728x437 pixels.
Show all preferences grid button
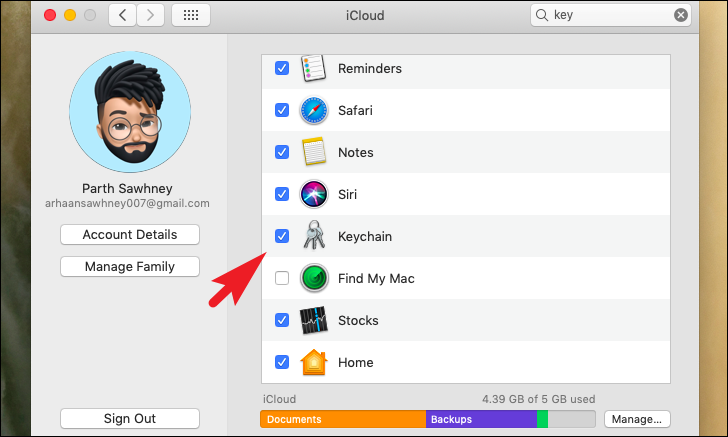(x=191, y=15)
